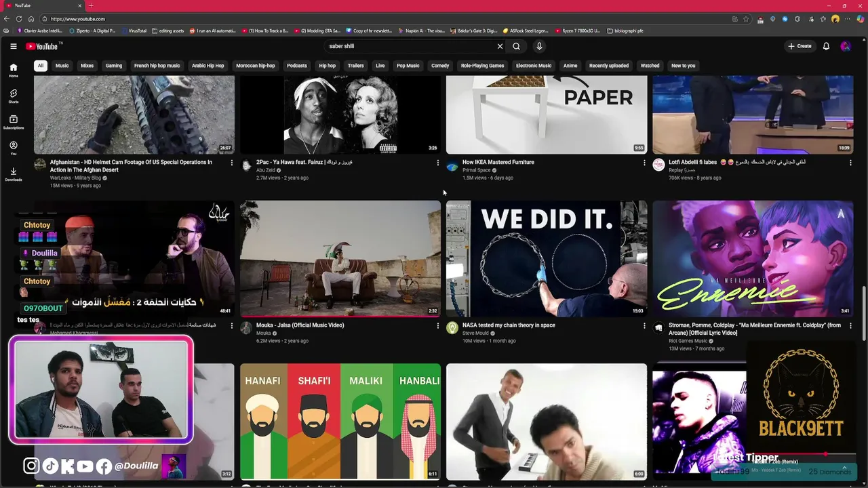Open Mouka - Jalsa (Official Music Video) title
This screenshot has height=488, width=868.
coord(300,325)
